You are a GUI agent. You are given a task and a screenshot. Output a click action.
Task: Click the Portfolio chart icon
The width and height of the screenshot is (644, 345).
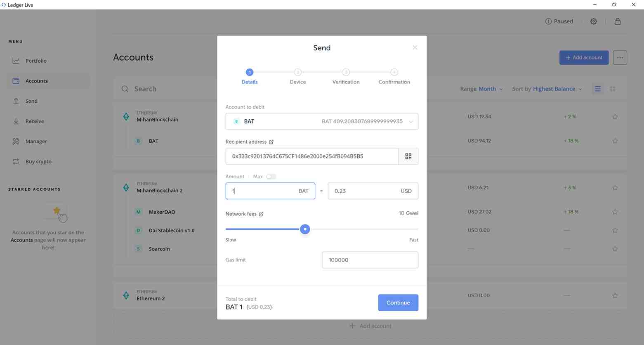click(16, 61)
